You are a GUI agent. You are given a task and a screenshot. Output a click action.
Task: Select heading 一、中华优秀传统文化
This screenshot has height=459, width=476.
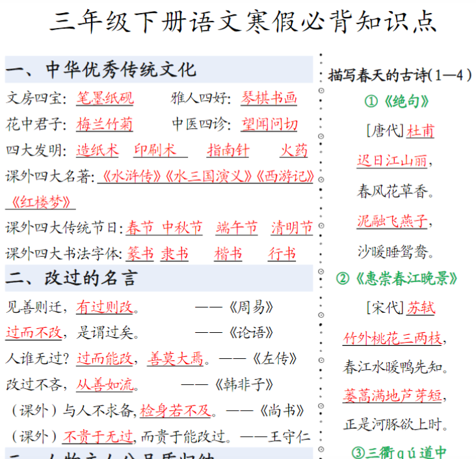101,70
